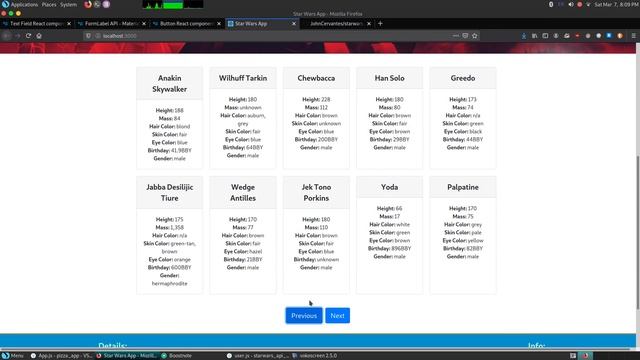Close the FormLabel API tab
Image resolution: width=640 pixels, height=360 pixels.
click(144, 24)
